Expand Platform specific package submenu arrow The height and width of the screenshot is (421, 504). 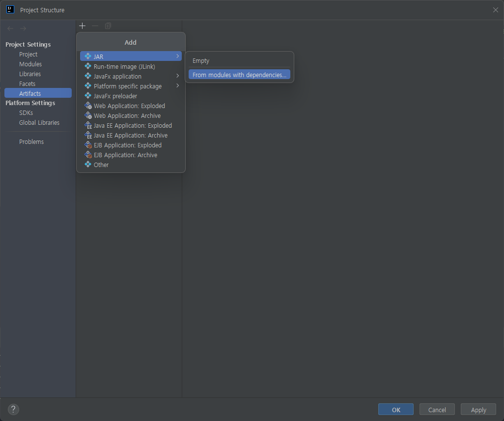[x=177, y=86]
